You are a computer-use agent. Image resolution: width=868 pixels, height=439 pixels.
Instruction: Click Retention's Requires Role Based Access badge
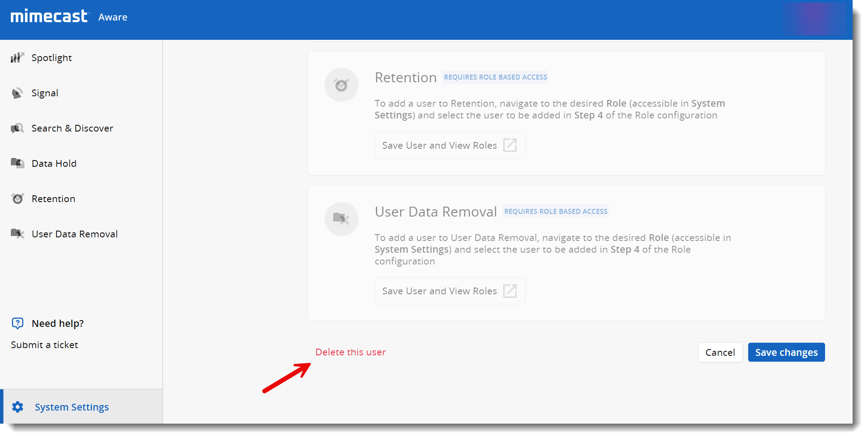point(495,77)
